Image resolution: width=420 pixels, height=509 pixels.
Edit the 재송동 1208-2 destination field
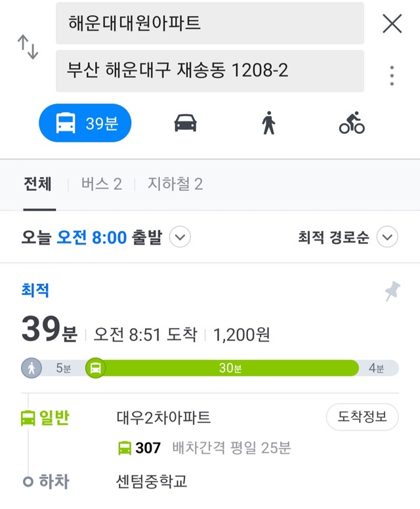pos(210,71)
